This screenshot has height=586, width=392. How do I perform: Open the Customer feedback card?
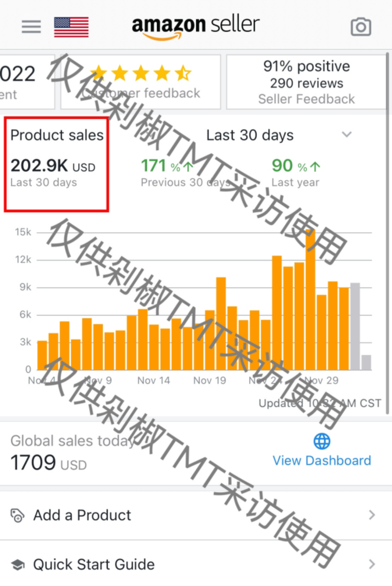tap(141, 82)
